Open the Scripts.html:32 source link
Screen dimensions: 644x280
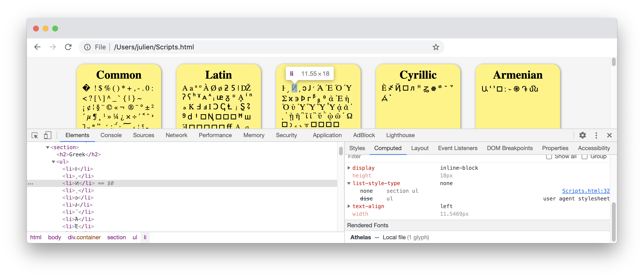[585, 191]
